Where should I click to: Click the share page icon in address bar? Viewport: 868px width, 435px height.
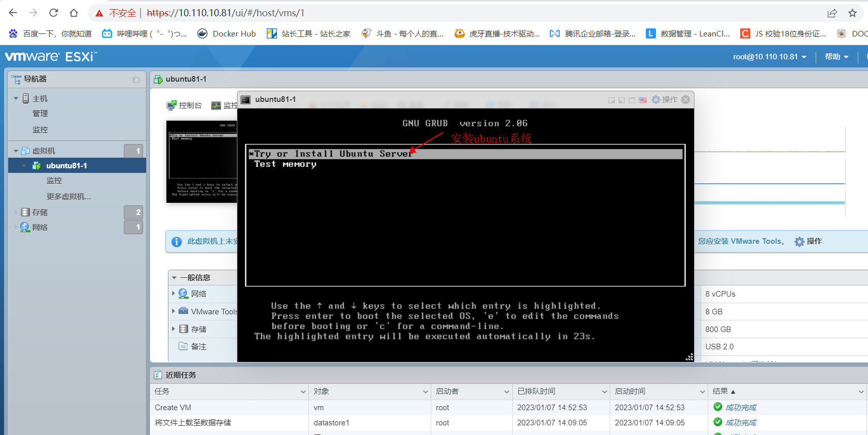point(832,13)
